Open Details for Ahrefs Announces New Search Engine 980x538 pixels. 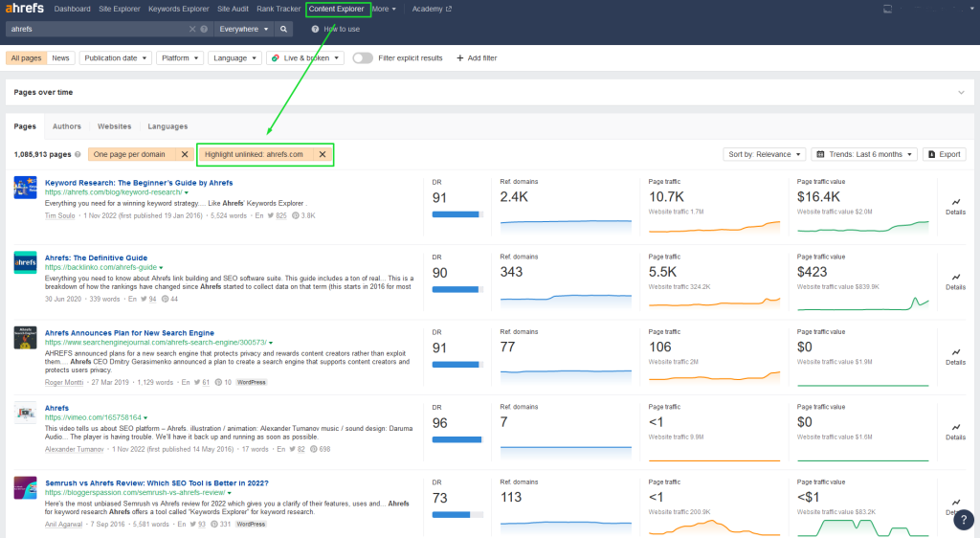click(955, 356)
